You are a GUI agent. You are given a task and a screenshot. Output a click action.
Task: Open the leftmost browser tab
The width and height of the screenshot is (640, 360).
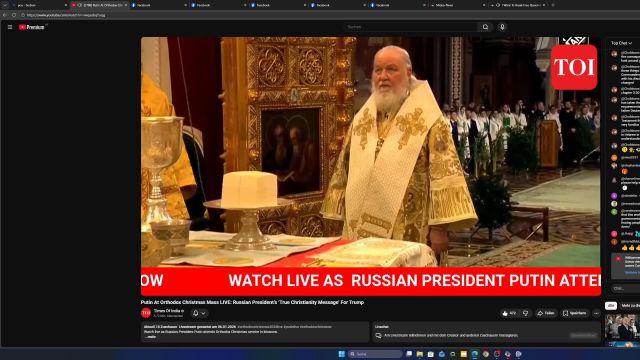[x=40, y=5]
